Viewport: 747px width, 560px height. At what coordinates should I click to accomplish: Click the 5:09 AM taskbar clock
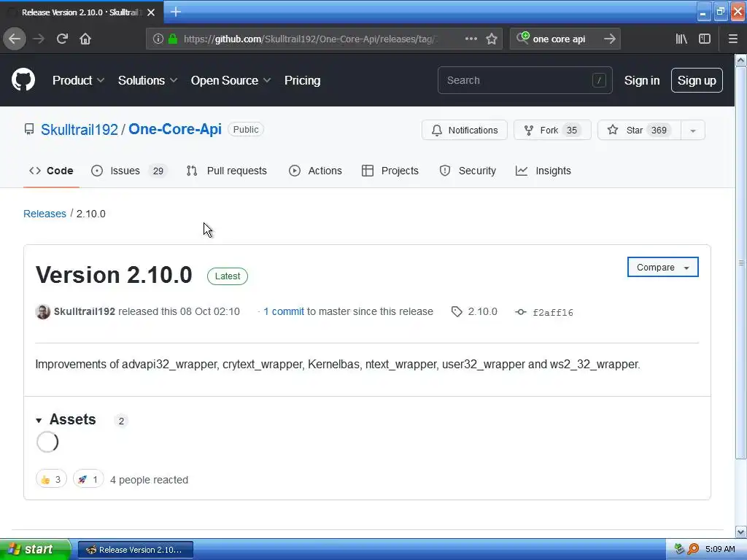[720, 549]
